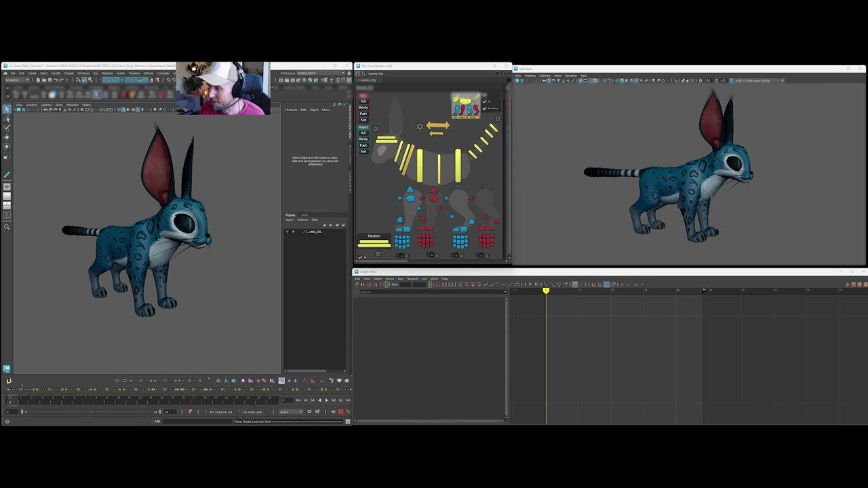Click the loop playback toggle icon

tap(309, 411)
